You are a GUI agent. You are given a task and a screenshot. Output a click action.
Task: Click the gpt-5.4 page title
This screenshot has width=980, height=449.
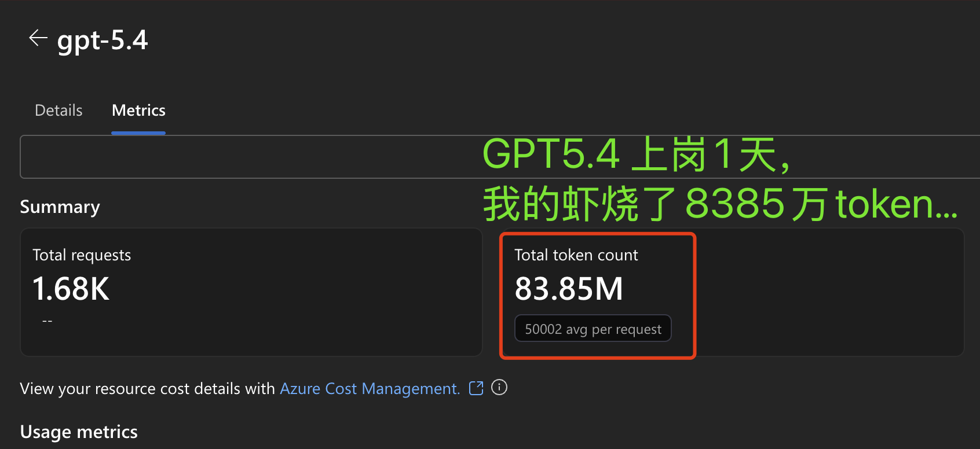[103, 41]
